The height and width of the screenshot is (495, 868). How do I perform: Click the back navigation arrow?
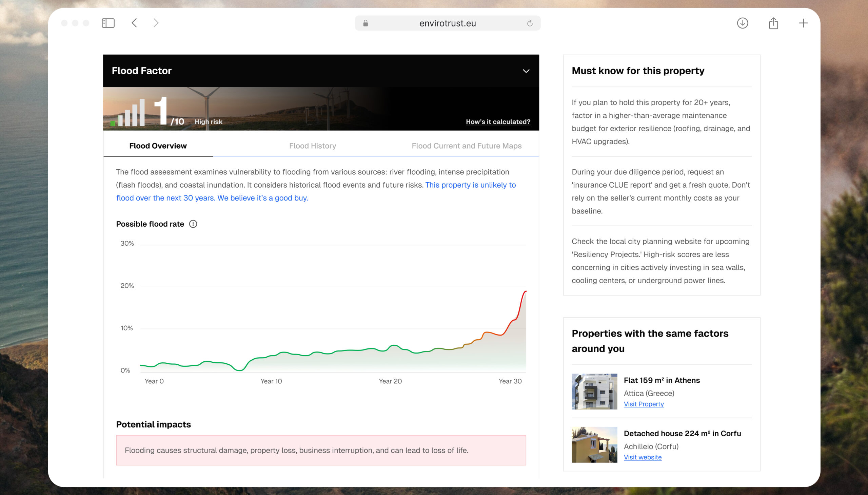tap(134, 23)
